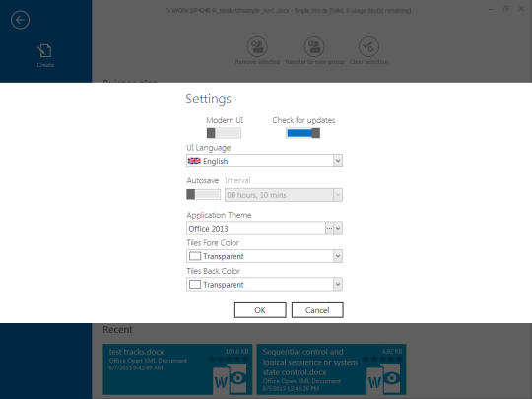Screen dimensions: 532x399
Task: Open the Sequential control recent document tile
Action: [331, 369]
